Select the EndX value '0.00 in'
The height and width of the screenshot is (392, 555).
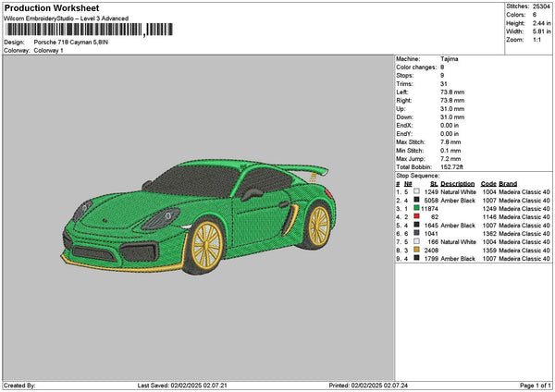(450, 126)
